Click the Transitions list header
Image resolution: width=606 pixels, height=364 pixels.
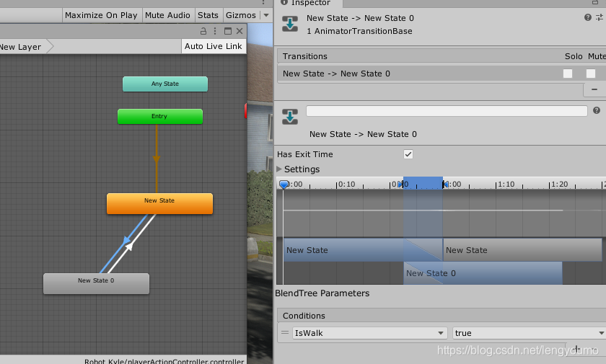click(442, 56)
